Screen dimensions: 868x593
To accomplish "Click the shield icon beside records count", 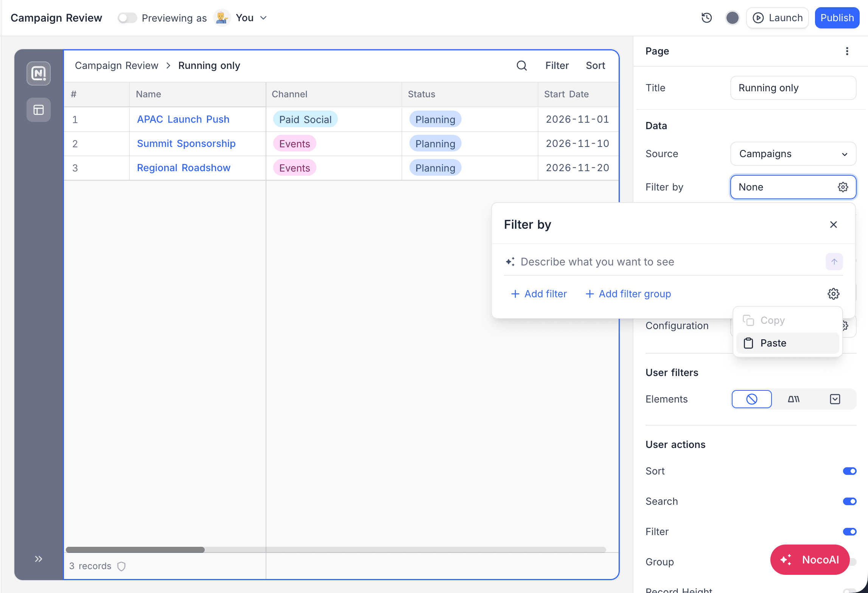I will 121,566.
